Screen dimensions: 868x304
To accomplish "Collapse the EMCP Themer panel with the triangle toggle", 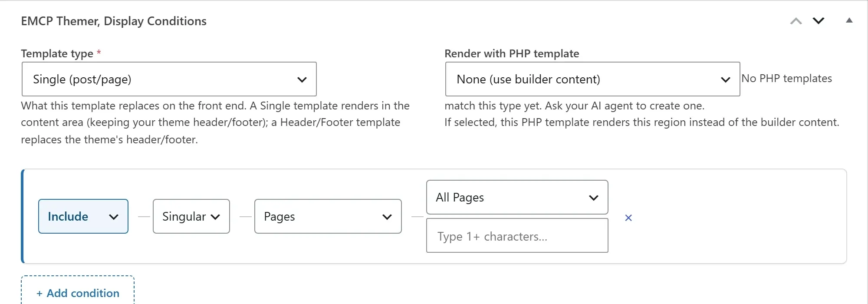I will click(x=849, y=20).
